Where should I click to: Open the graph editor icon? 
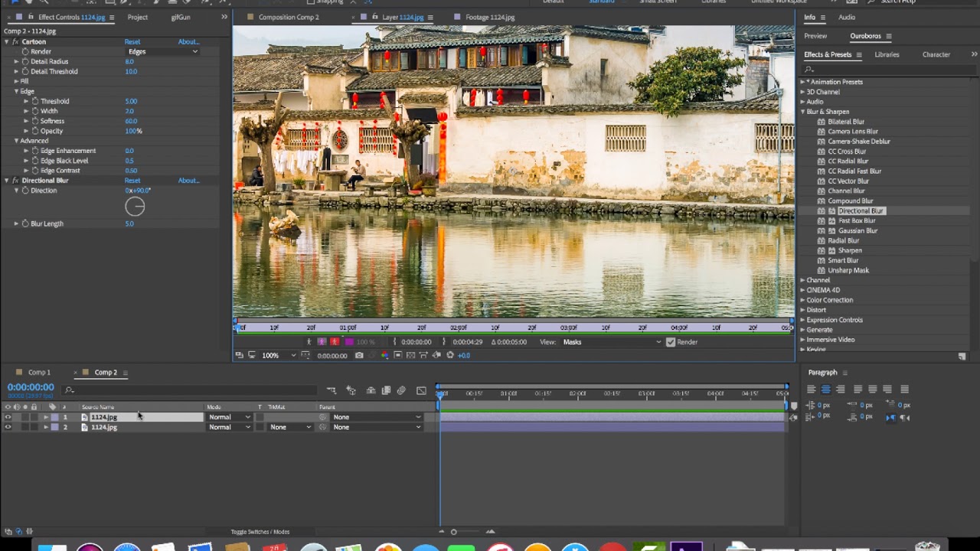click(x=421, y=390)
